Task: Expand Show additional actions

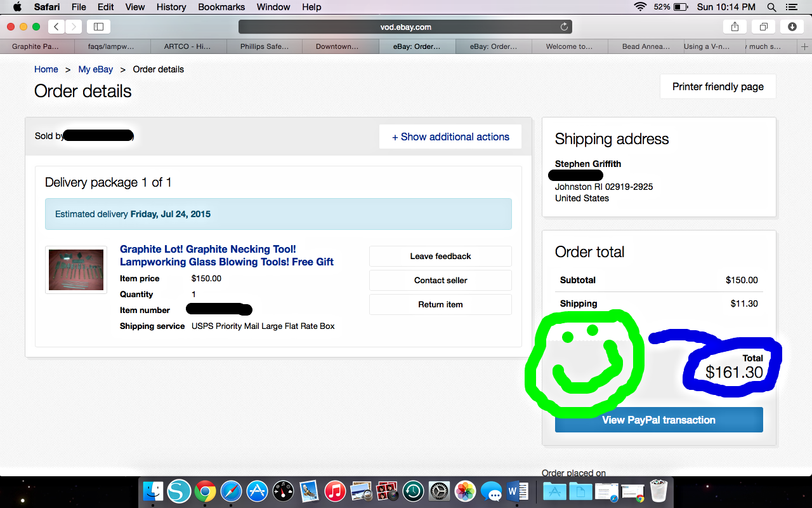Action: pyautogui.click(x=450, y=137)
